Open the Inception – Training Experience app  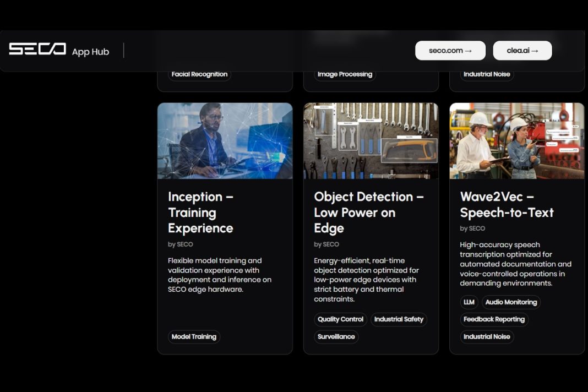pos(200,213)
